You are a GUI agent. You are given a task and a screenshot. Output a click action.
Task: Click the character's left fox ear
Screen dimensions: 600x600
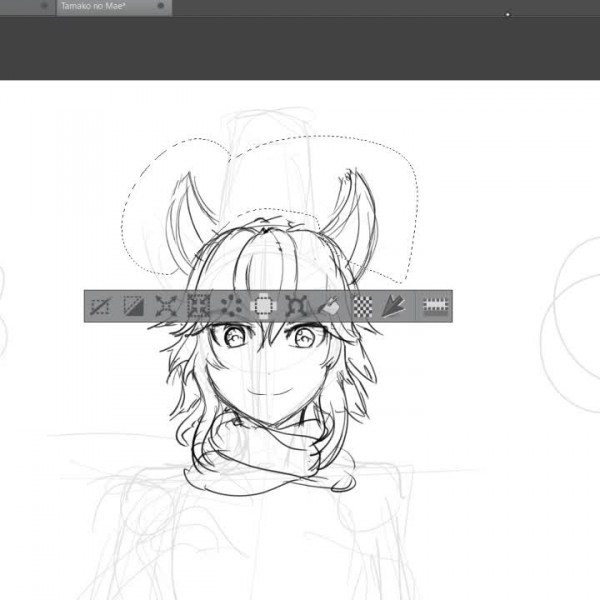pos(188,224)
